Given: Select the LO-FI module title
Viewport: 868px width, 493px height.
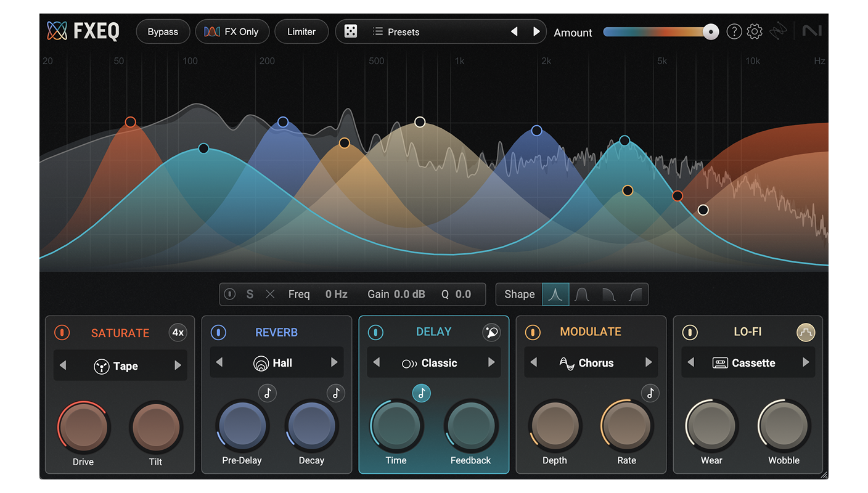Looking at the screenshot, I should point(748,332).
